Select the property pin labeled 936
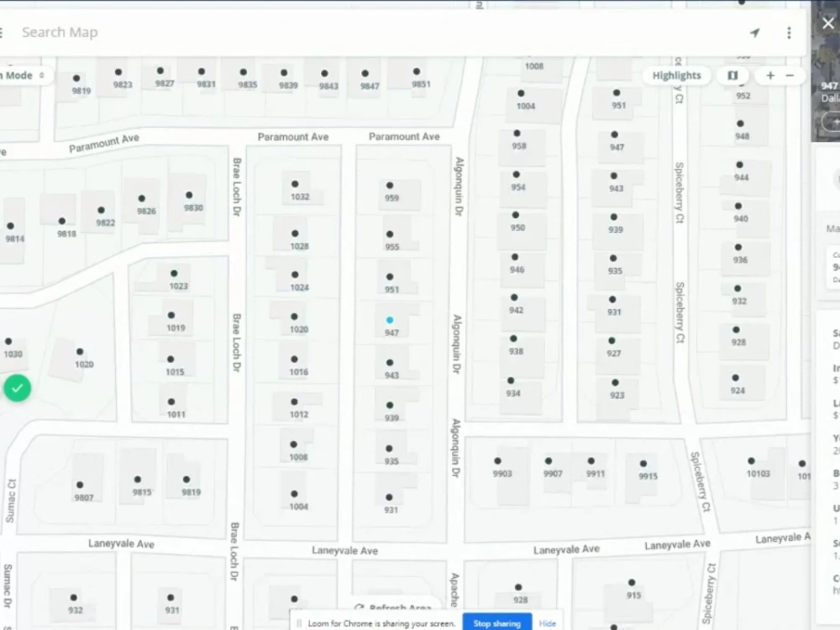Screen dimensions: 840x630 [x=738, y=247]
